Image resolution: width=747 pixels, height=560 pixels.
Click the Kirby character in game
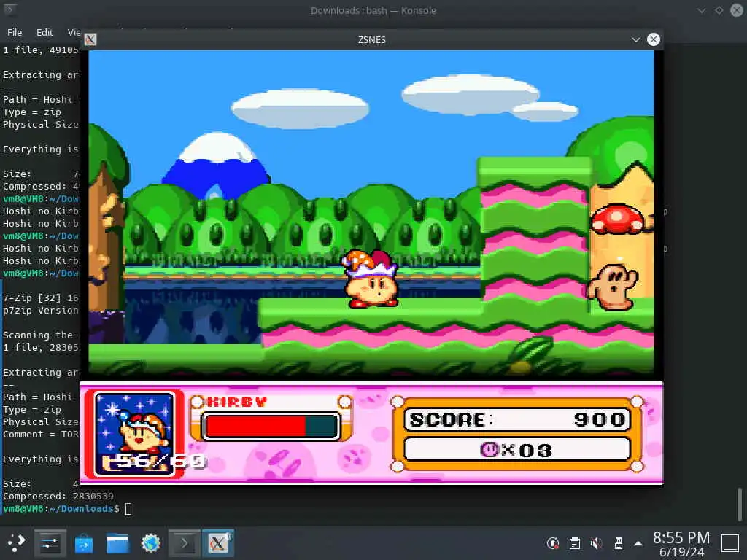tap(371, 279)
